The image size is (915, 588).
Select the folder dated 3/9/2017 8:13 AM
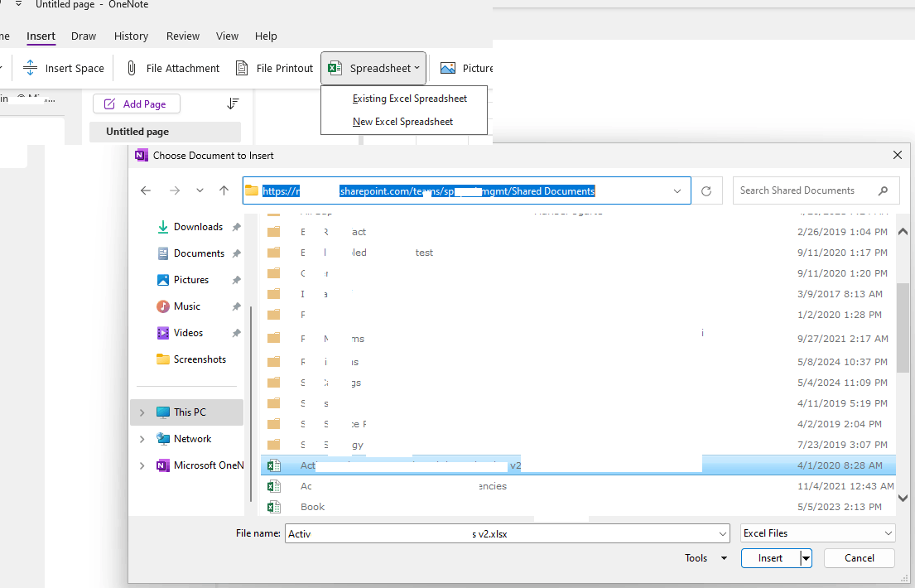click(x=578, y=294)
